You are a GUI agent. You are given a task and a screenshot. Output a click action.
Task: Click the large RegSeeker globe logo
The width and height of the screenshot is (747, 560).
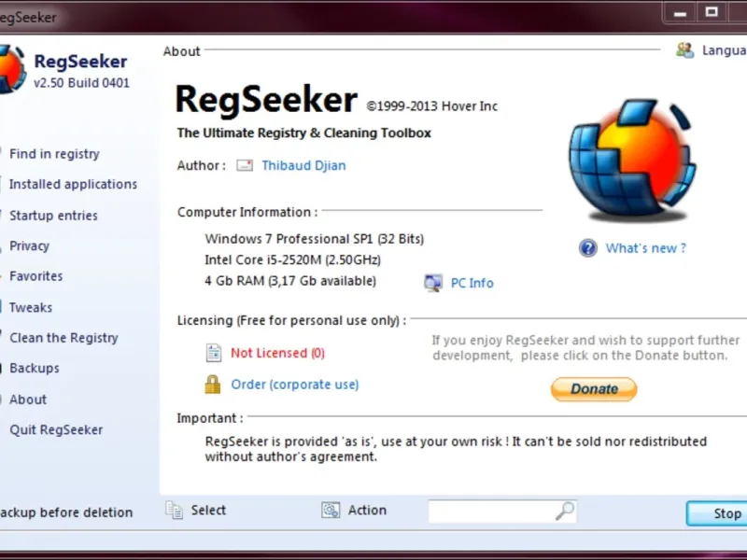[x=632, y=161]
